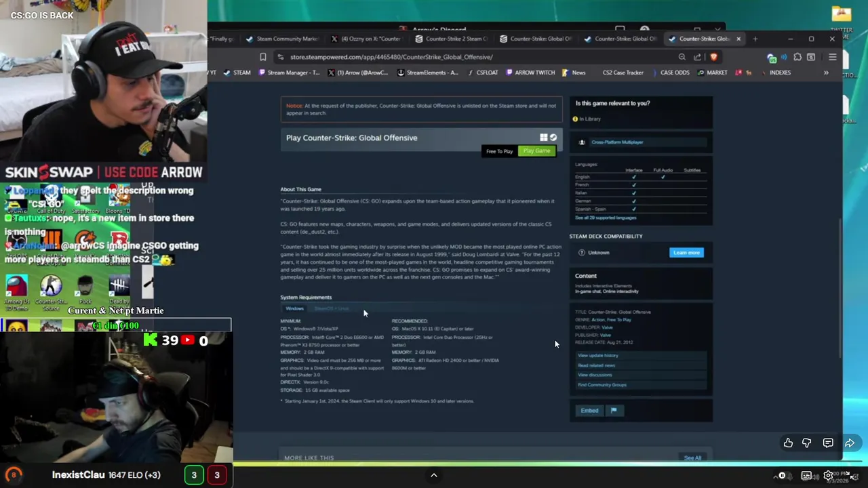This screenshot has width=868, height=488.
Task: Open the browser extensions puzzle icon
Action: tap(797, 58)
